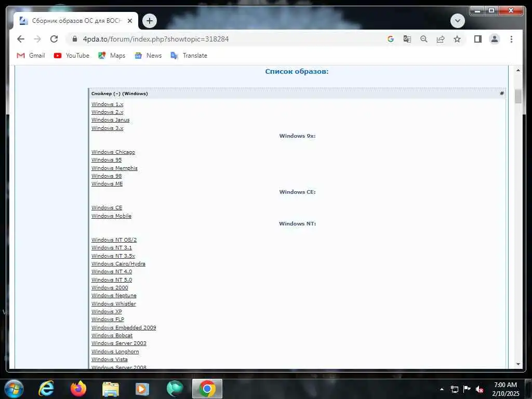Open Windows 98 link
Screen dimensions: 532x399
tap(106, 176)
